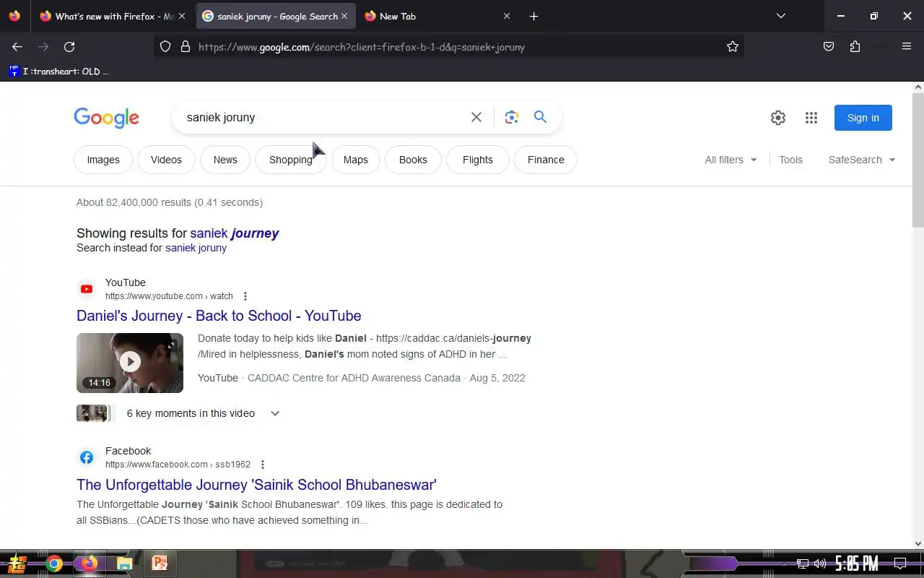
Task: Clear the Google search box
Action: tap(476, 117)
